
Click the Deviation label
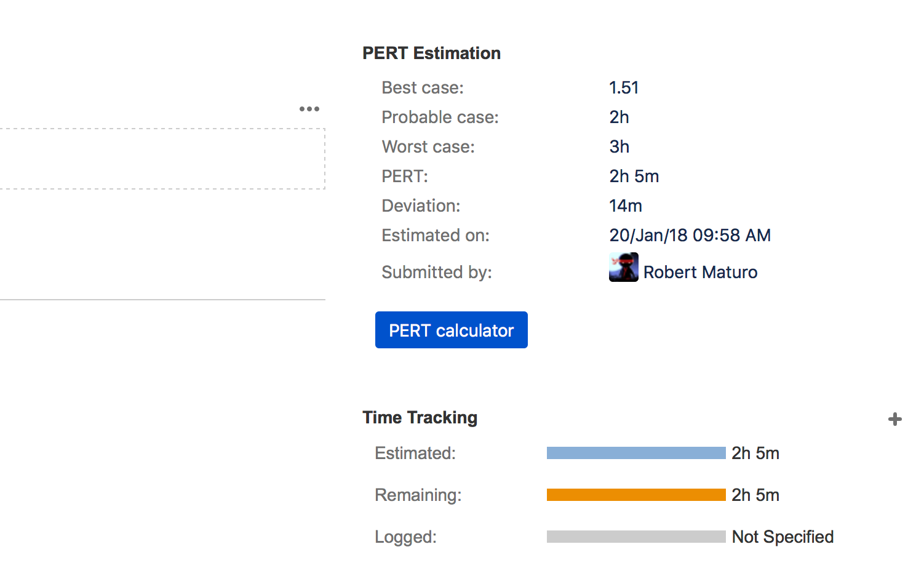[x=421, y=206]
